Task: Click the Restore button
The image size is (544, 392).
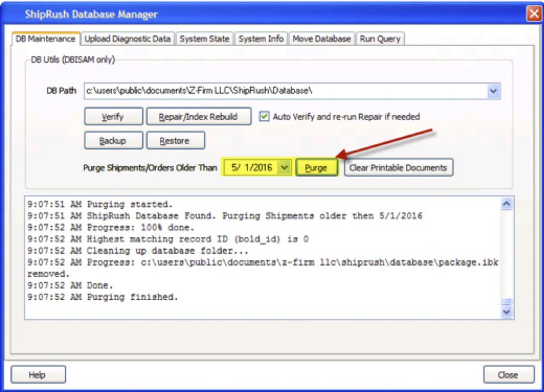Action: coord(175,141)
